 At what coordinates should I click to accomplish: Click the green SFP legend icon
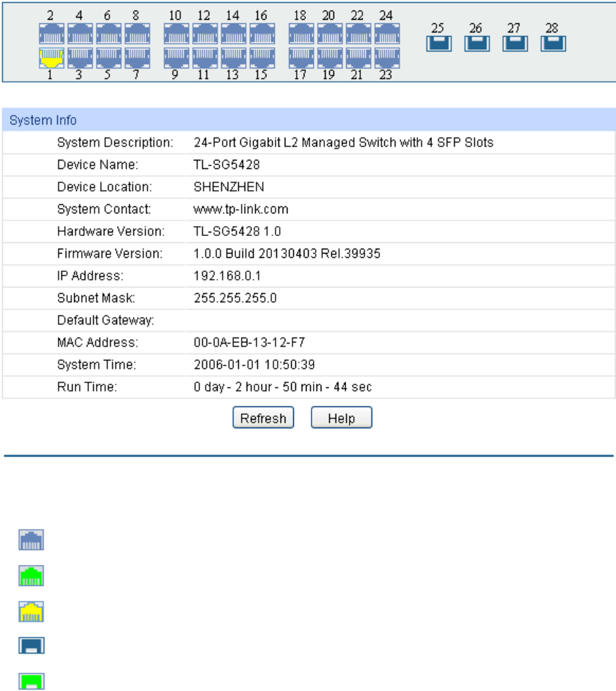click(31, 681)
